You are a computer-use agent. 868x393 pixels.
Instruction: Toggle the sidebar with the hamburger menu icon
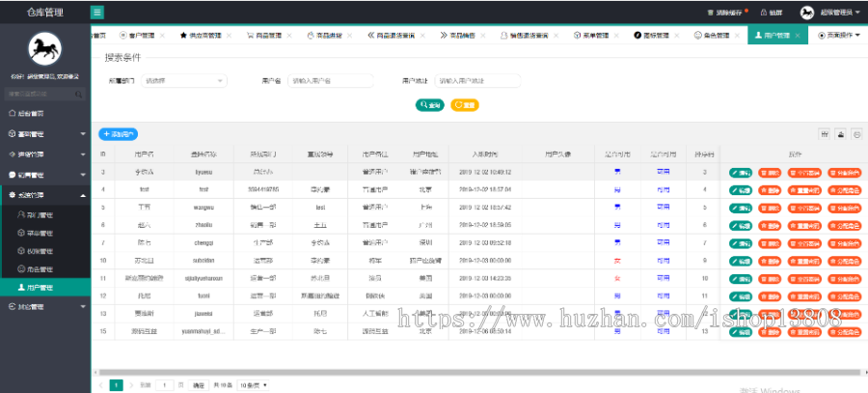point(96,13)
